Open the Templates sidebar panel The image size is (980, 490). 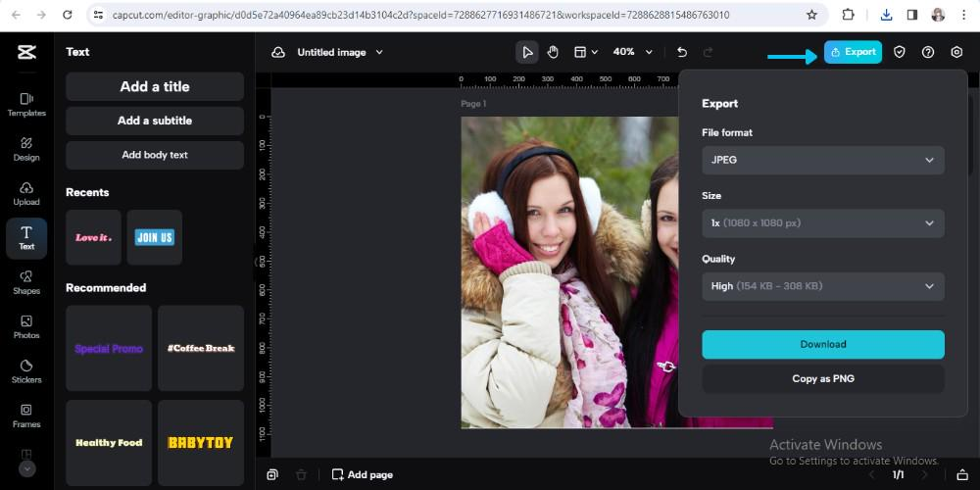point(26,105)
